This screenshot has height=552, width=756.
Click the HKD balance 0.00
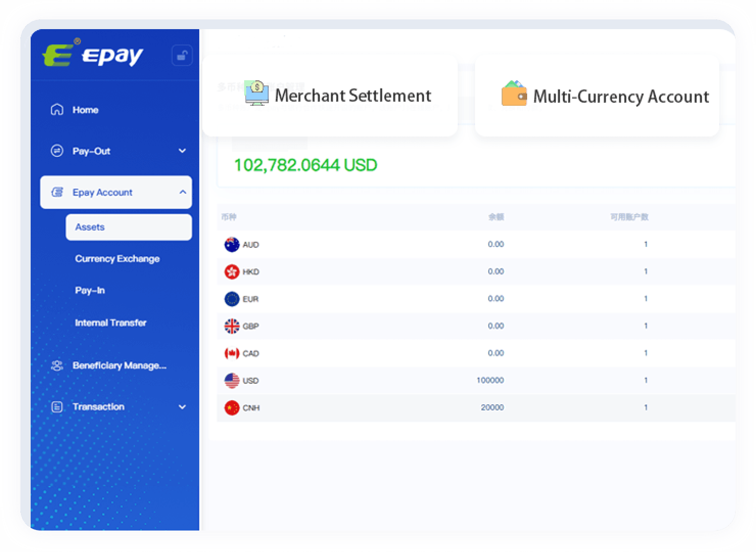click(496, 271)
